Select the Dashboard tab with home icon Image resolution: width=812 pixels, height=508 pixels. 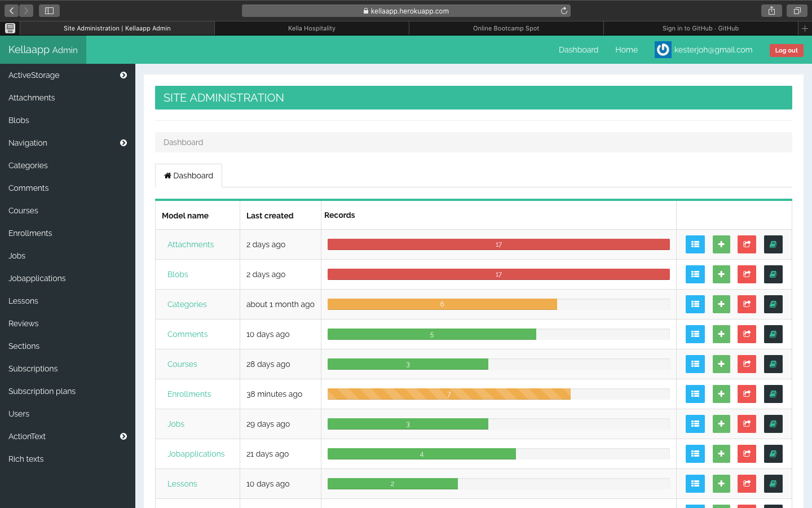pos(188,176)
